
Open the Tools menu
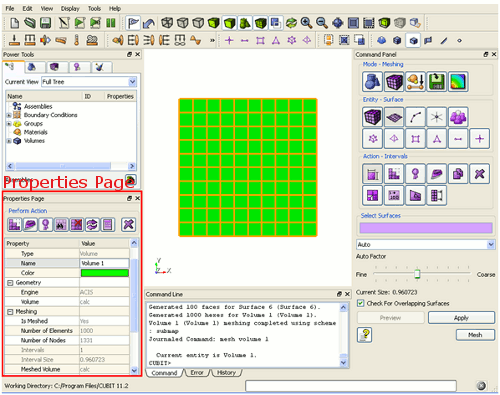[94, 9]
